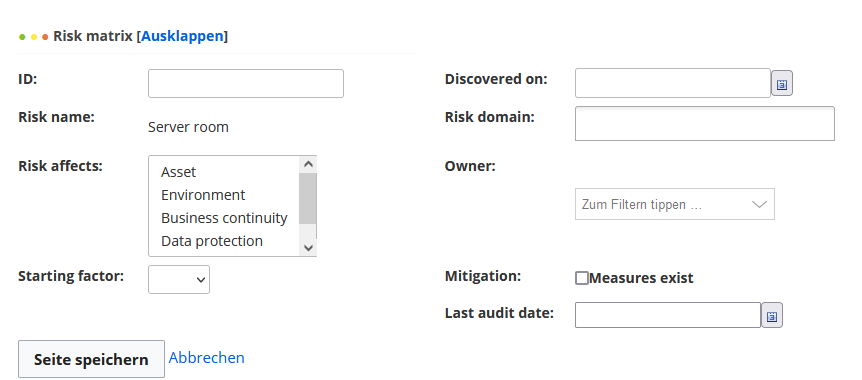Focus the Risk domain input field
The height and width of the screenshot is (380, 862).
705,123
